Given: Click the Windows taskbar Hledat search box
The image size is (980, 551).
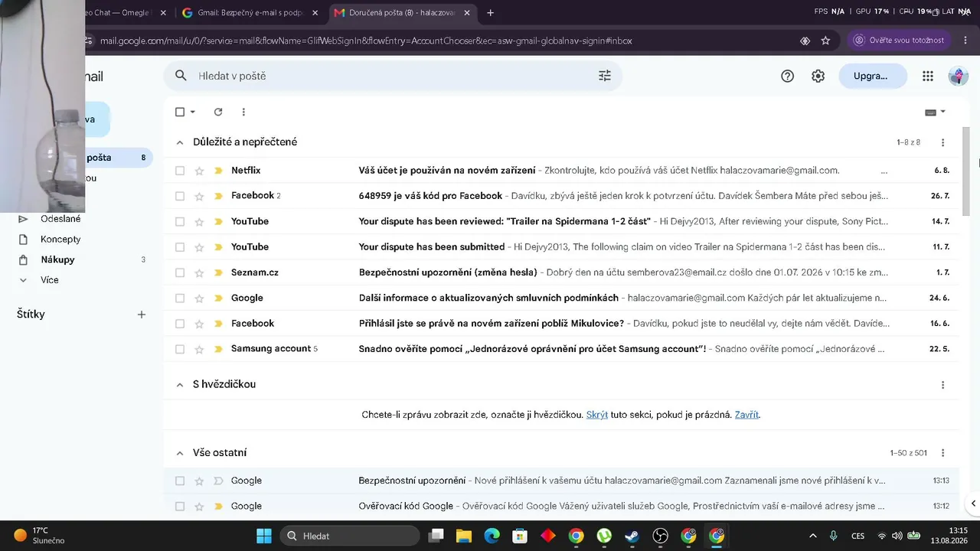Looking at the screenshot, I should [350, 536].
